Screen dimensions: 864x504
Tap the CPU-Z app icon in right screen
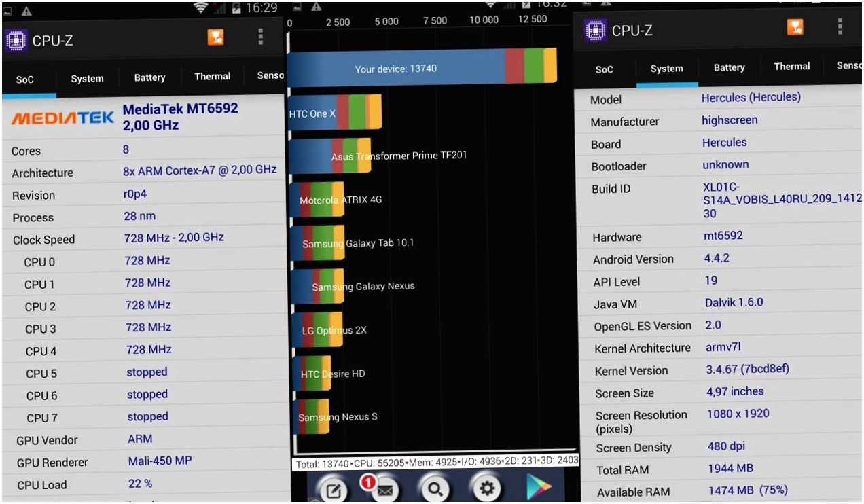point(596,30)
